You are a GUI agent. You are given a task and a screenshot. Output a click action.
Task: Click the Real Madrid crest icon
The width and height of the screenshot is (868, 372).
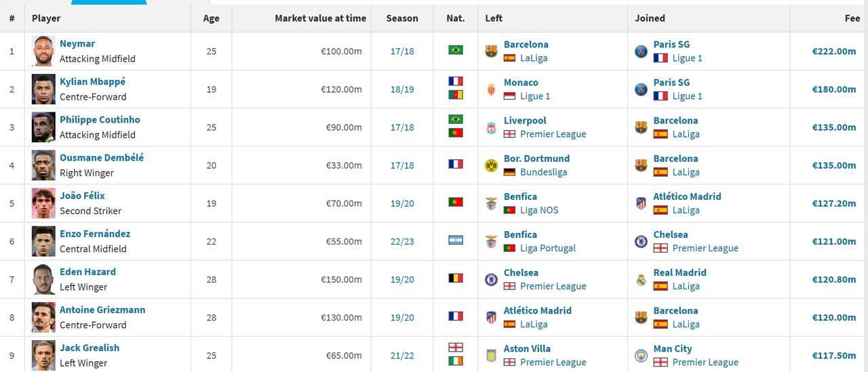(641, 279)
